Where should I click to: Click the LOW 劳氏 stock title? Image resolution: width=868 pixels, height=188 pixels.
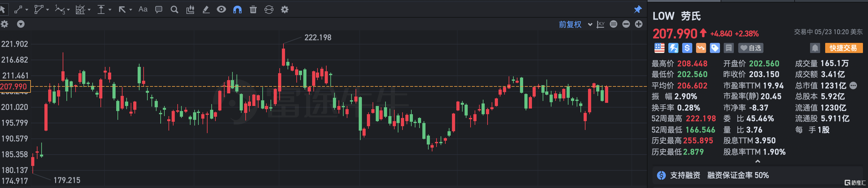coord(677,16)
